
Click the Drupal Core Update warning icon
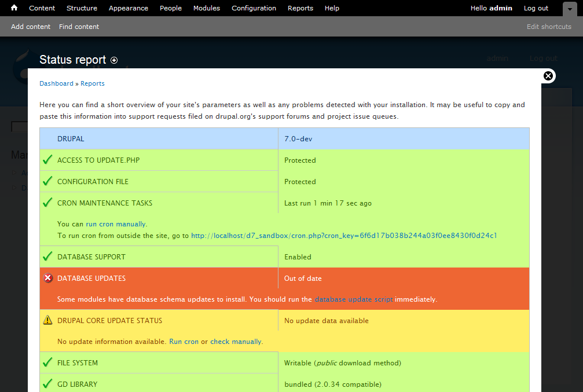click(x=48, y=320)
